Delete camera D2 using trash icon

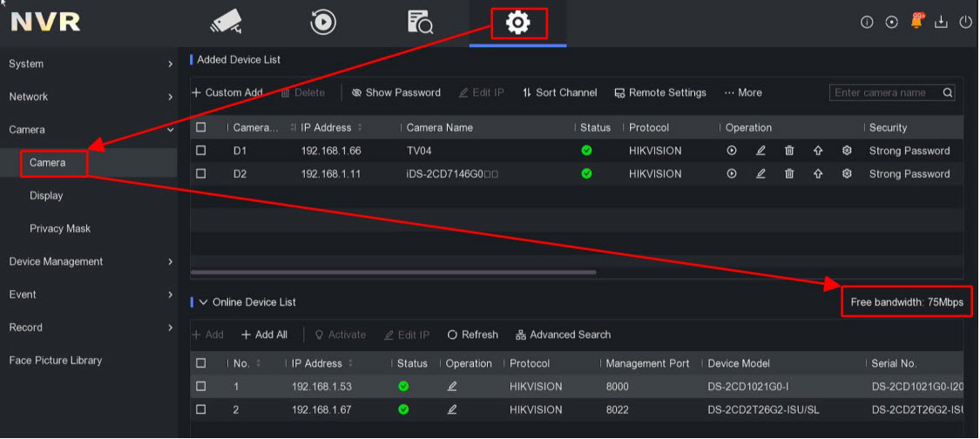click(x=789, y=174)
